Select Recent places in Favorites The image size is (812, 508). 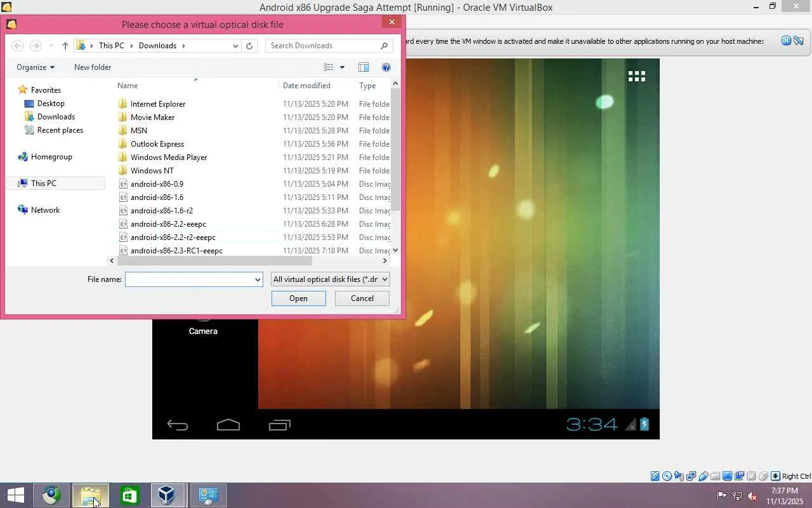[60, 130]
